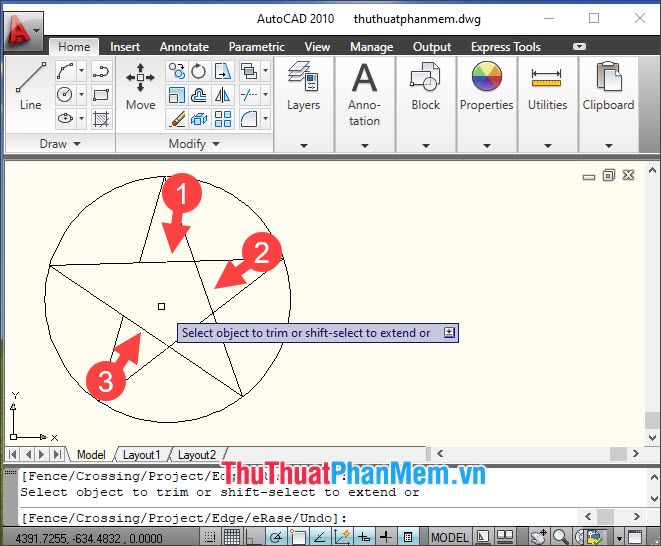Open the Express Tools ribbon tab
Viewport: 661px width, 546px height.
click(505, 47)
